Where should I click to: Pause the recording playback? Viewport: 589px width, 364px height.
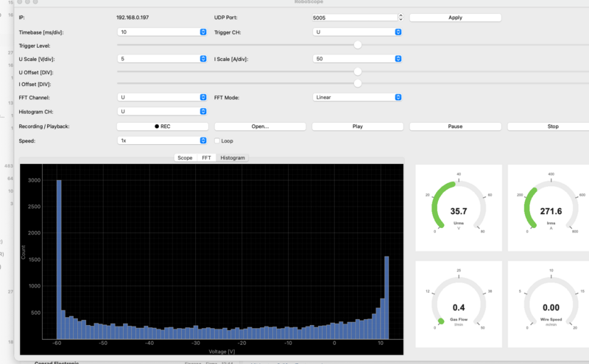coord(455,126)
